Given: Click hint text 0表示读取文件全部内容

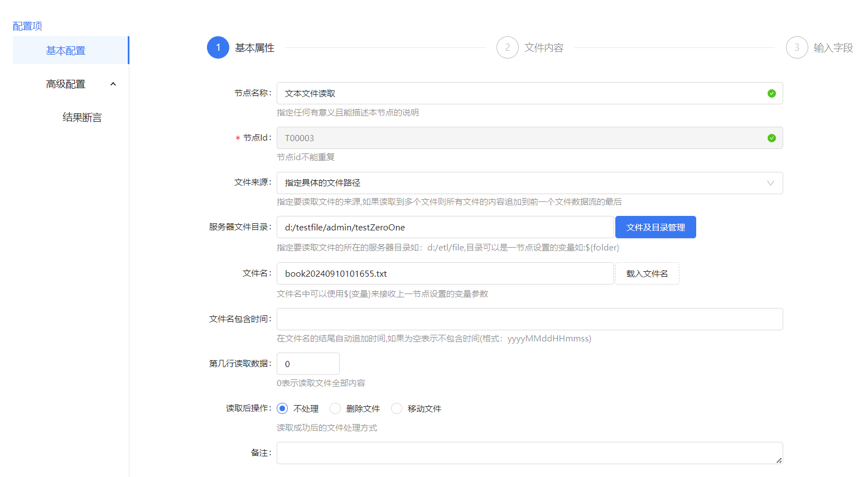Looking at the screenshot, I should click(x=321, y=383).
